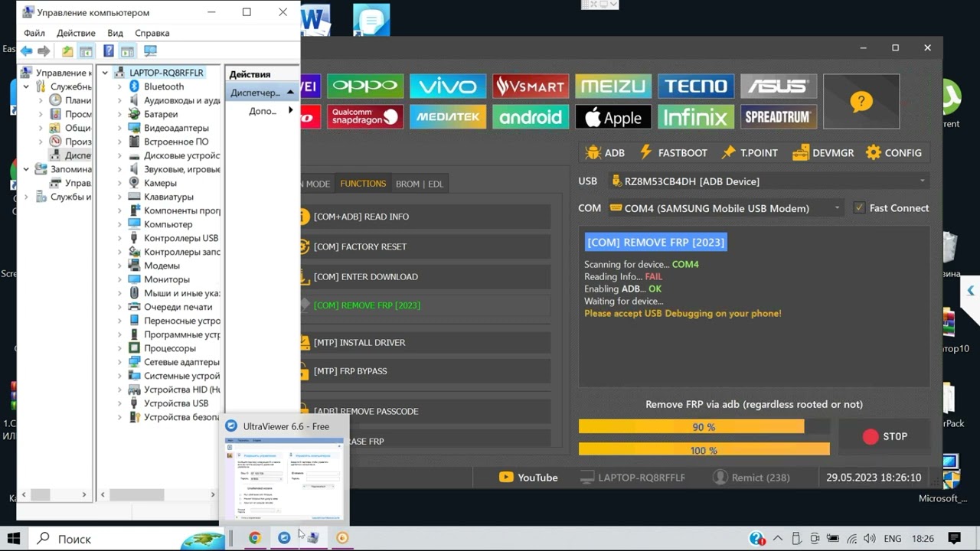Toggle the show/hide action pane toolbar icon

[127, 51]
